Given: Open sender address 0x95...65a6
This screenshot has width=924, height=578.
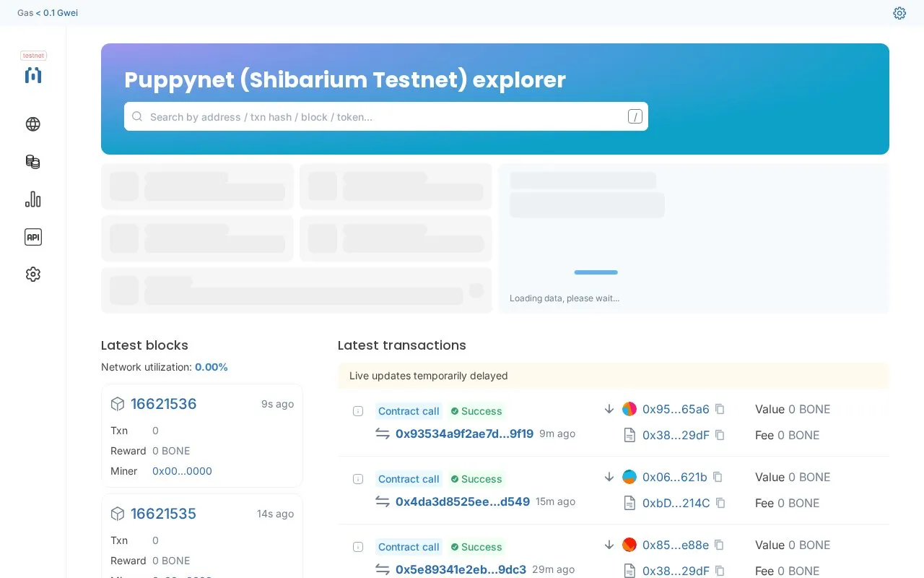Looking at the screenshot, I should click(676, 409).
